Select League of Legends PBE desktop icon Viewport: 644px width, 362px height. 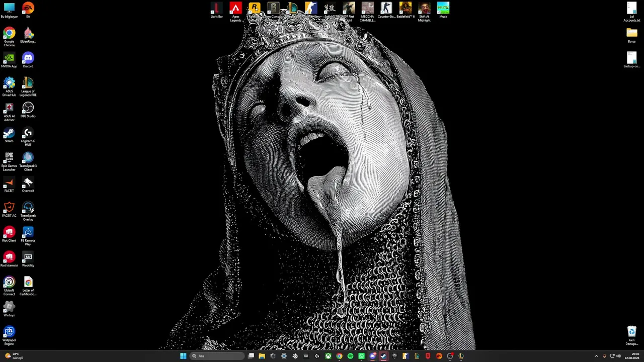point(28,86)
